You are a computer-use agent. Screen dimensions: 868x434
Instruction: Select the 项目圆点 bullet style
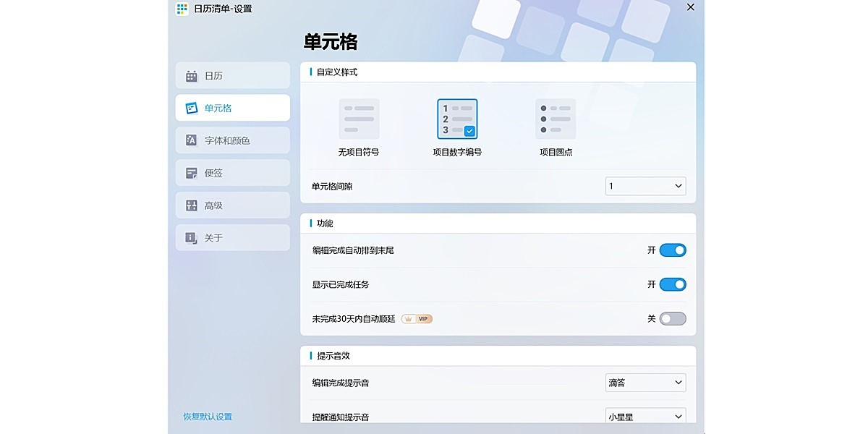pyautogui.click(x=556, y=118)
